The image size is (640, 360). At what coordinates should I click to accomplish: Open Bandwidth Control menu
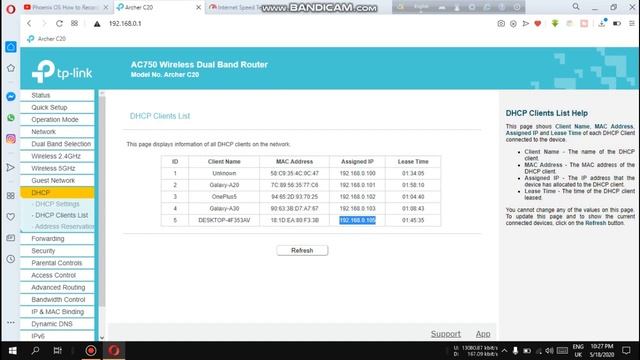(x=57, y=300)
